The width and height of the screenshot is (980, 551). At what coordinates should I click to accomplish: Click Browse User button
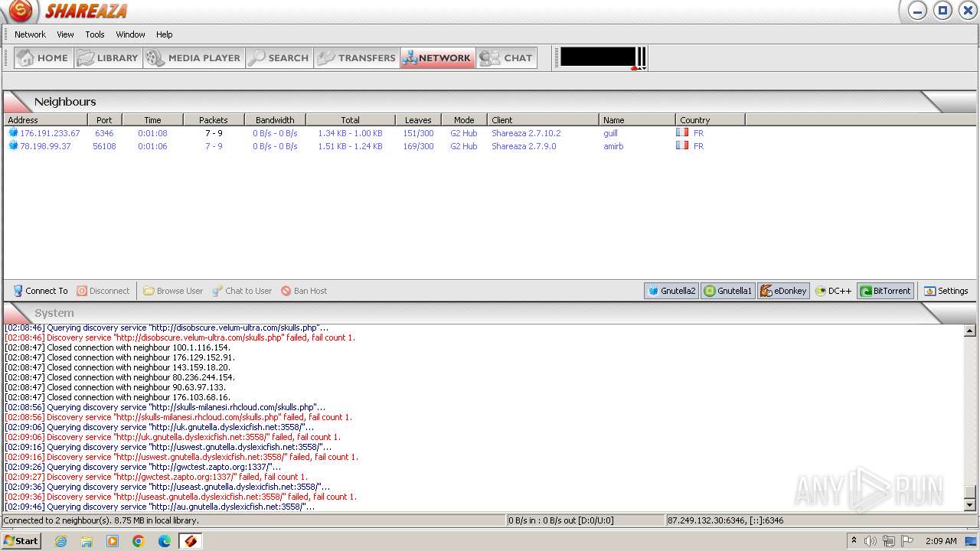(x=173, y=291)
